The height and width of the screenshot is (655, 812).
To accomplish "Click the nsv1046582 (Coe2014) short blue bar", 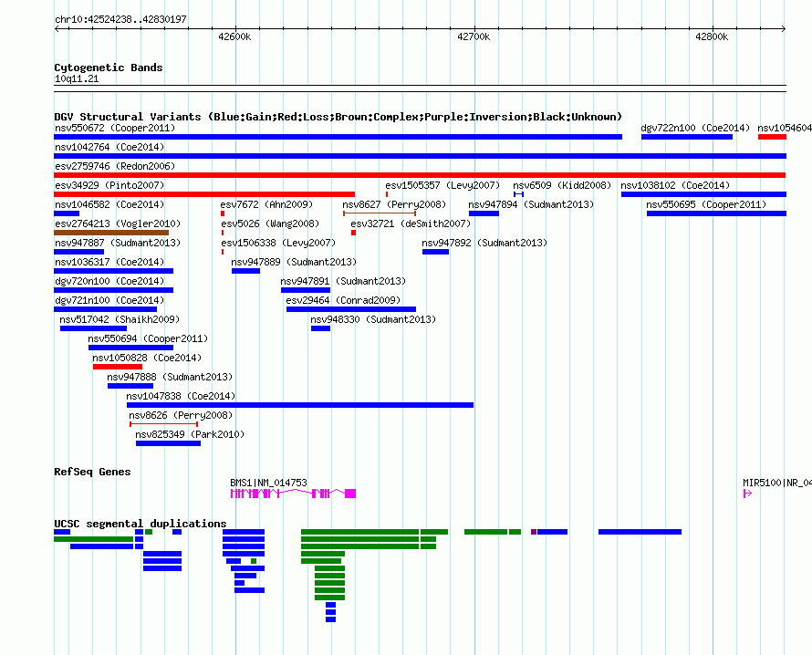I will (x=67, y=213).
